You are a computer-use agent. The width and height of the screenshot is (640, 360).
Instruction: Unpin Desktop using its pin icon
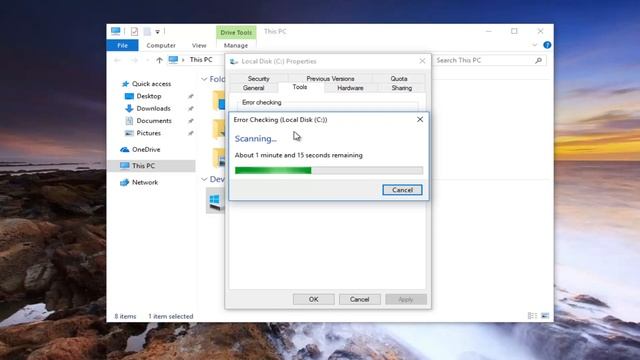pyautogui.click(x=191, y=96)
